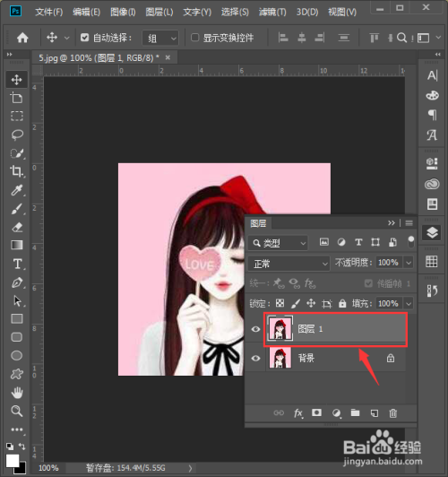Screen dimensions: 448x477
Task: Open the 类型 layer filter dropdown
Action: (278, 243)
